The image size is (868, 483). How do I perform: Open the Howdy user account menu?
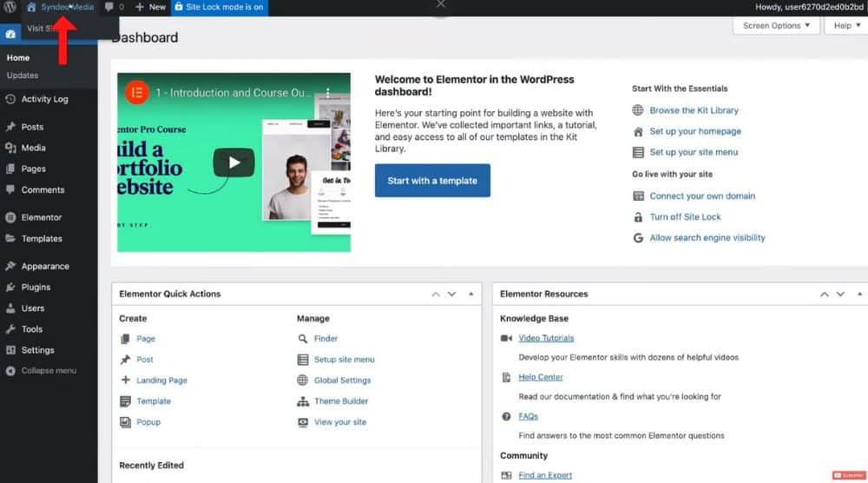809,7
